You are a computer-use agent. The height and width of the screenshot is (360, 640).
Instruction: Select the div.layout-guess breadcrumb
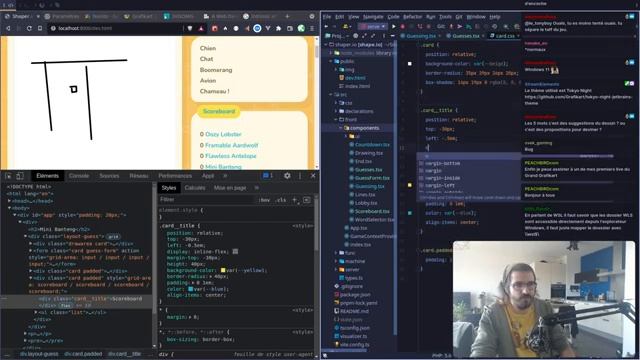point(39,354)
